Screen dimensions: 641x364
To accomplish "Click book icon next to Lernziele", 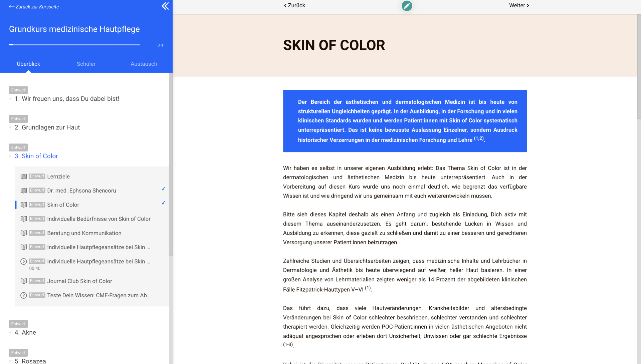I will click(x=24, y=176).
